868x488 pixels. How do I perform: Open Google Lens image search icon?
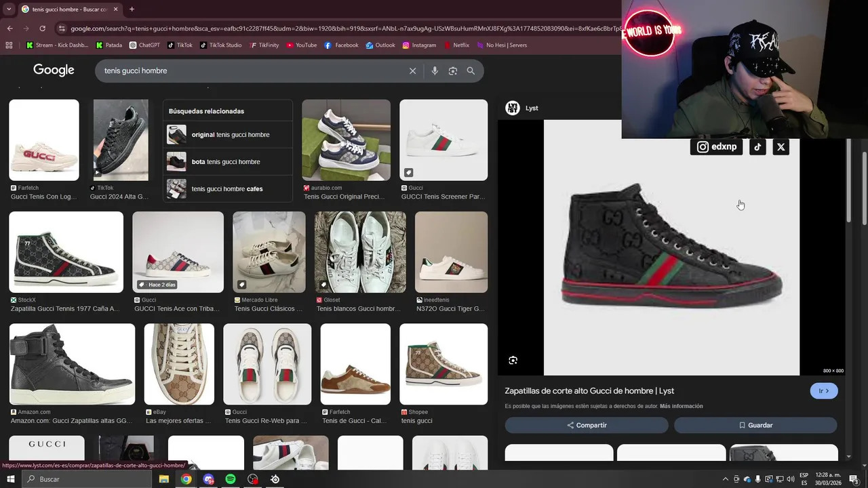453,70
